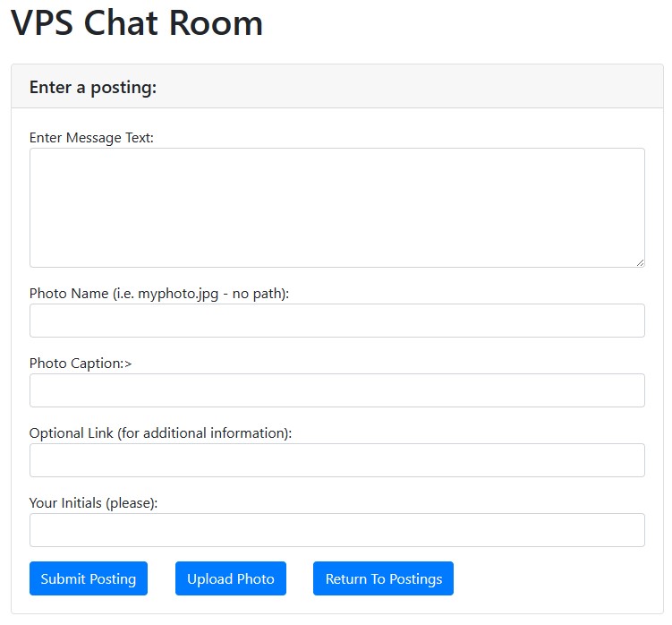Screen dimensions: 672x625
Task: Click the 'Photo Caption:' label
Action: [x=76, y=364]
